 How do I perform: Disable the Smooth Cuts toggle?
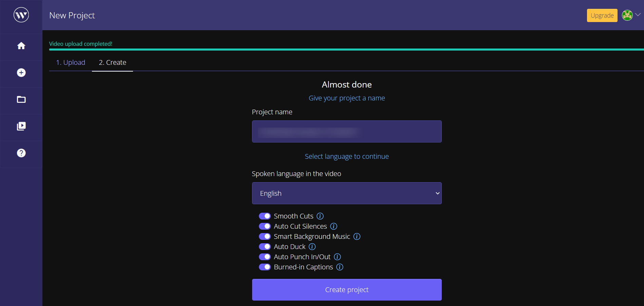pos(265,216)
